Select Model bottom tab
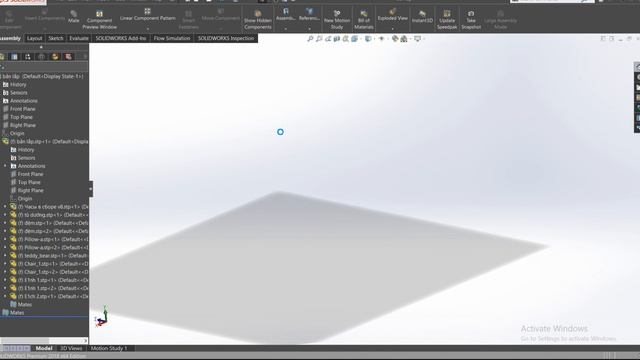Screen dimensions: 640x360 pyautogui.click(x=44, y=349)
